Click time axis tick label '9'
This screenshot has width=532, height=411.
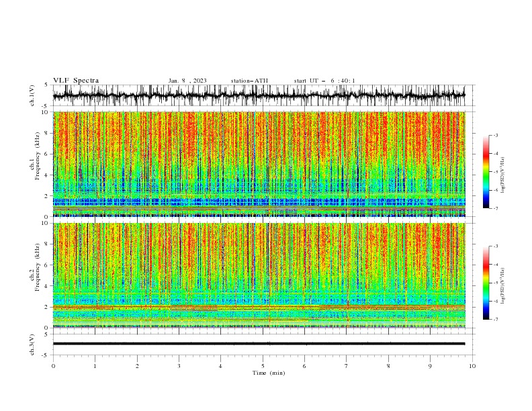point(430,366)
